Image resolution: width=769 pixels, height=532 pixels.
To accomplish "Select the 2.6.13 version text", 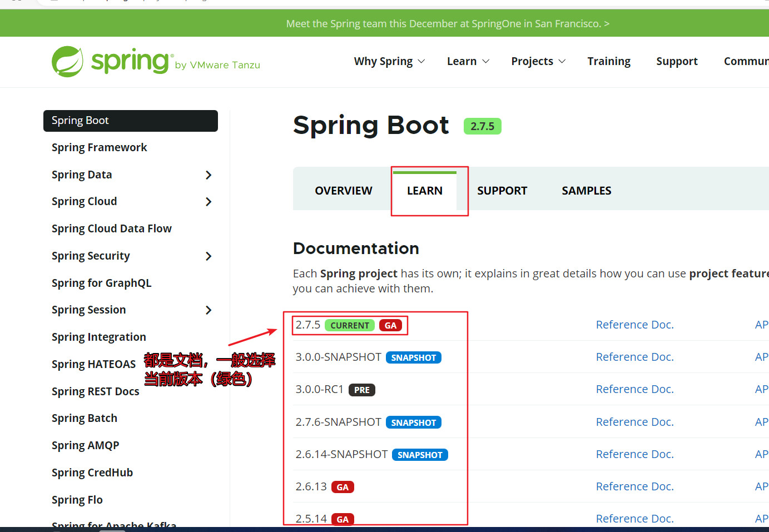I will (311, 486).
